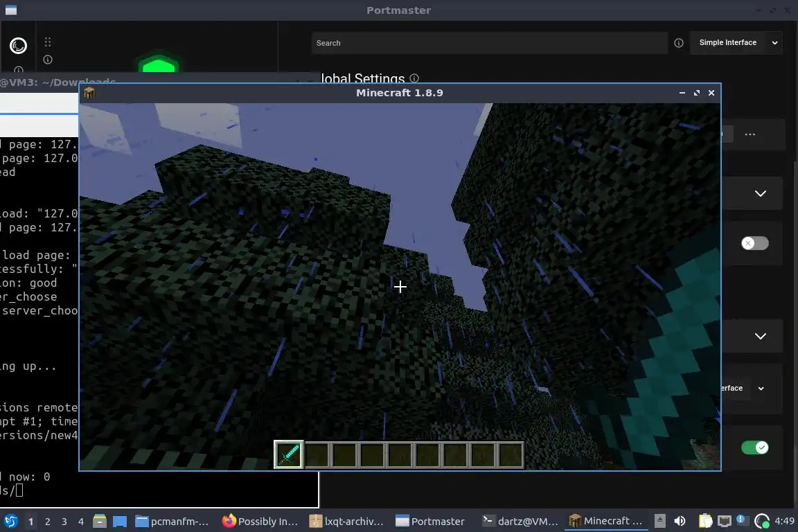
Task: Select the diamond sword hotbar slot
Action: tap(289, 454)
